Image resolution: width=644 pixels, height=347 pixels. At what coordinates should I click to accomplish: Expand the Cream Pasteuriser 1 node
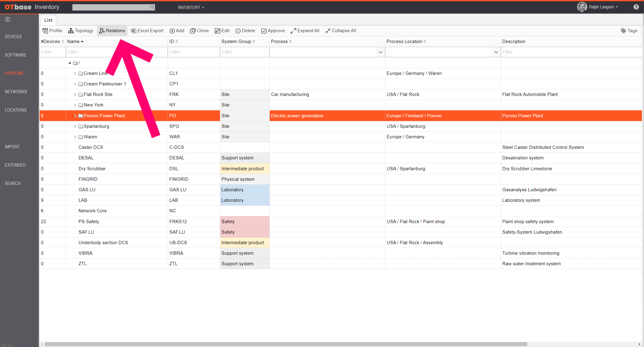tap(75, 84)
